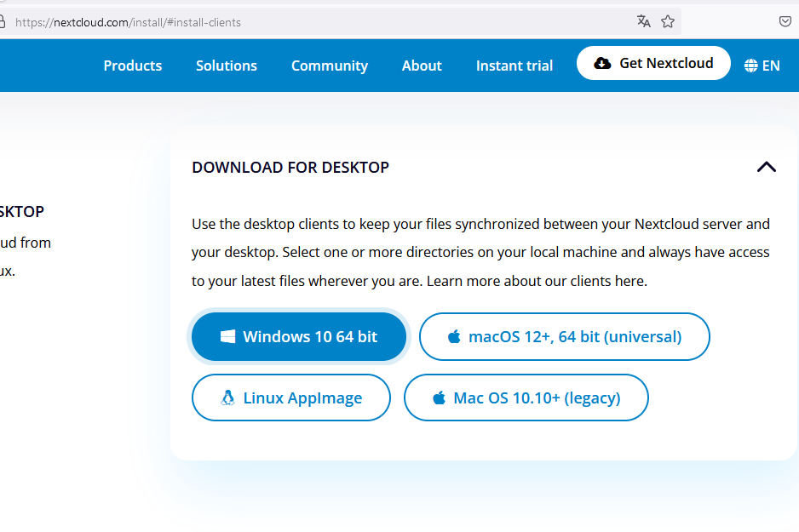Download the Linux AppImage client
The height and width of the screenshot is (532, 799).
[x=290, y=398]
